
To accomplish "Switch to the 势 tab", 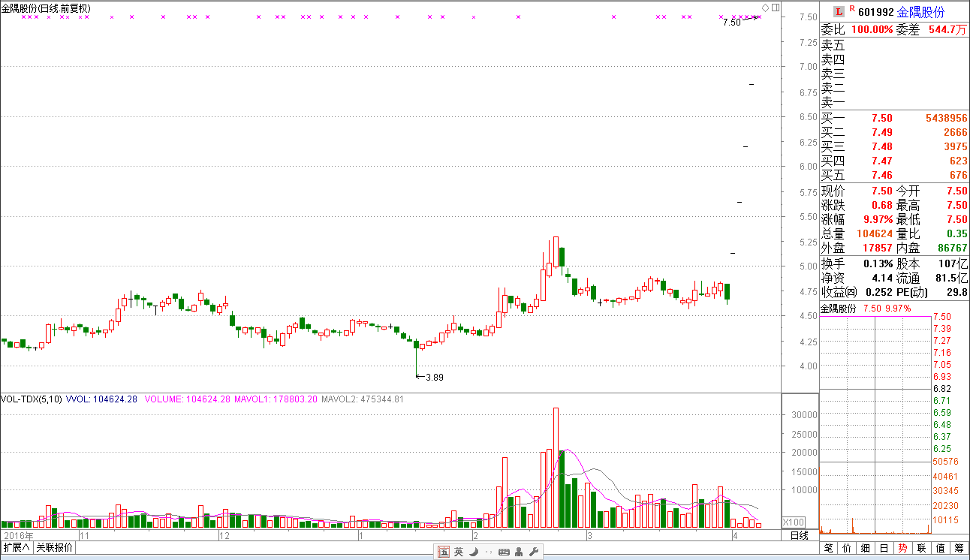I will pos(903,548).
